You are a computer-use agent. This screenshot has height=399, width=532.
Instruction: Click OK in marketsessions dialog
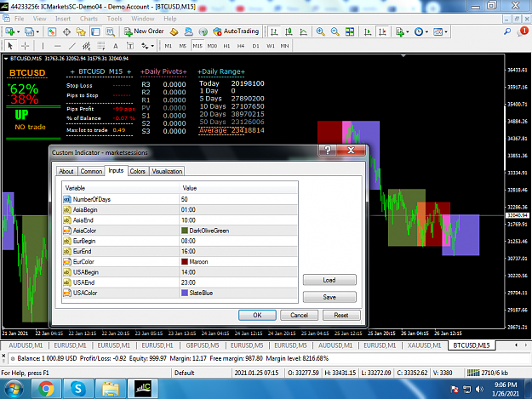click(x=257, y=315)
